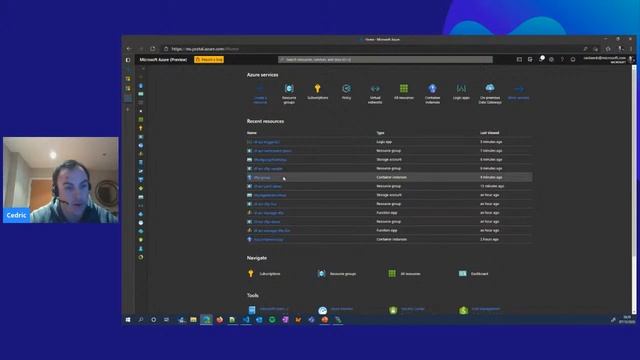Viewport: 640px width, 360px height.
Task: Open the Help question mark icon
Action: pos(562,60)
